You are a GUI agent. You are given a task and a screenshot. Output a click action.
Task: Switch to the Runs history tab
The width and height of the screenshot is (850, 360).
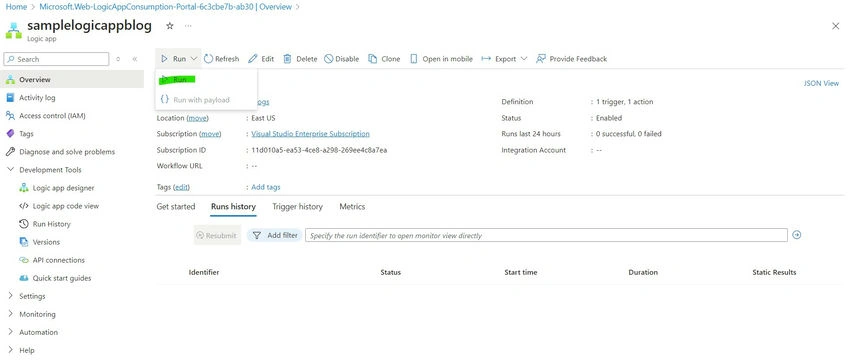233,207
